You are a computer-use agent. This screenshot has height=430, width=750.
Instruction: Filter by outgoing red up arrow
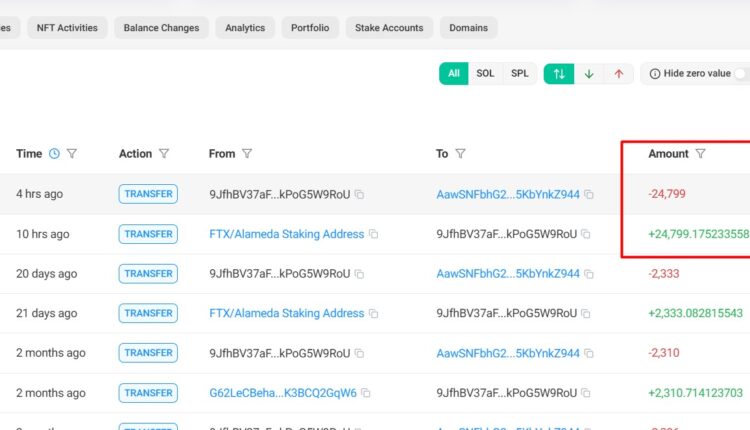[619, 74]
